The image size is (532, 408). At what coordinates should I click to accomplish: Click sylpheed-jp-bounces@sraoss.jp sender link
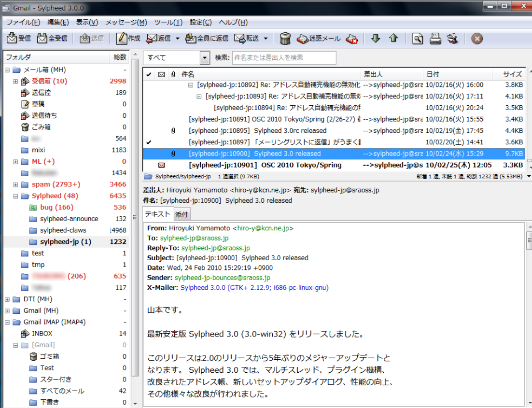click(x=223, y=278)
